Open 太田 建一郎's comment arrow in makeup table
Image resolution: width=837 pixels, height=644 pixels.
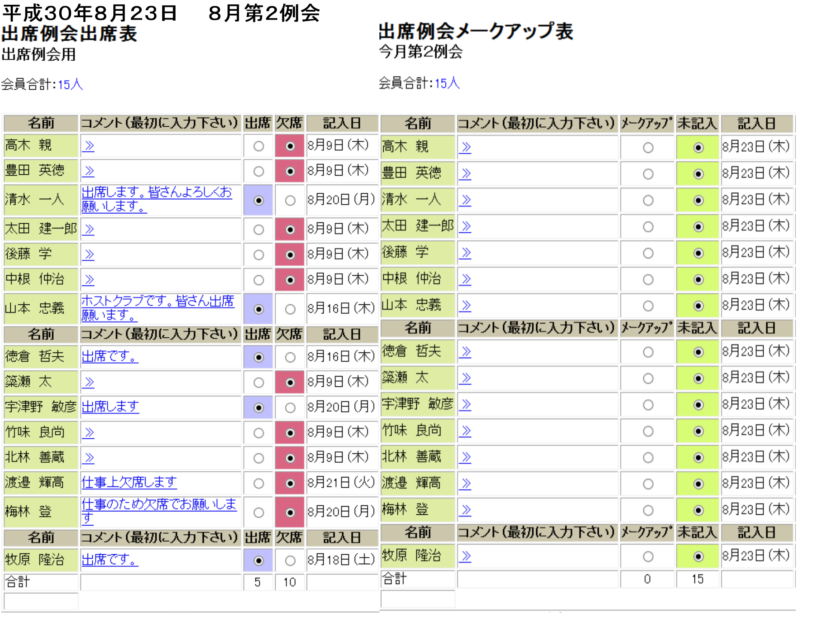pyautogui.click(x=465, y=227)
